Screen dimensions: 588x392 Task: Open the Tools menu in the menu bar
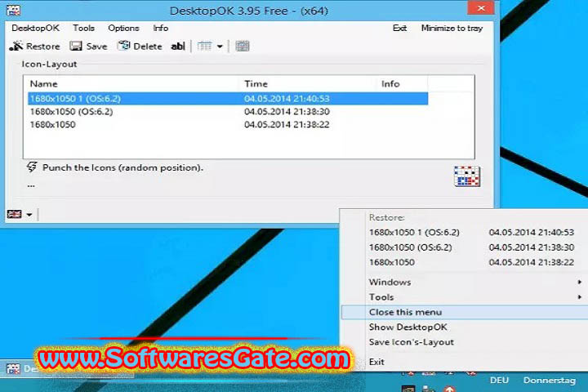(83, 28)
